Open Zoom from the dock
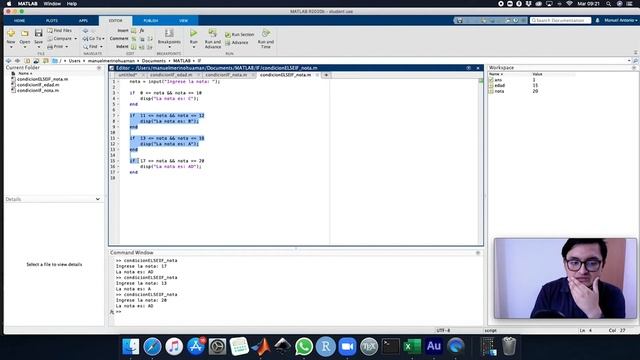 [347, 347]
